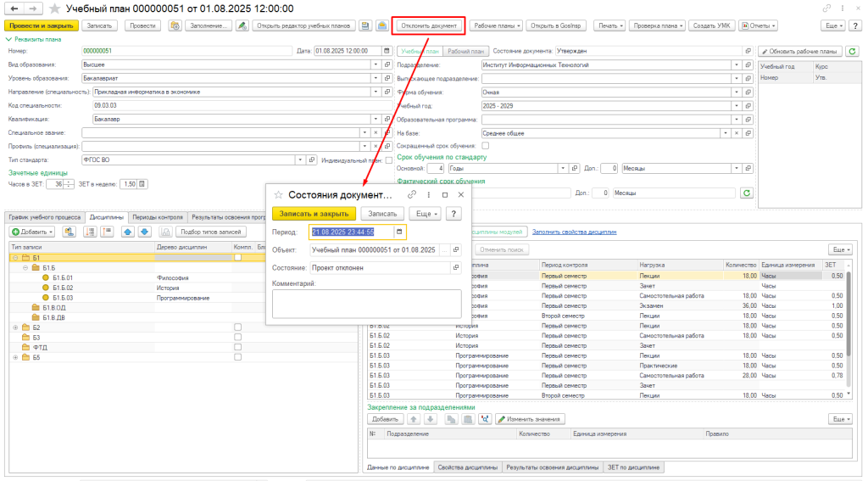Viewport: 868px width, 481px height.
Task: Open the Свойства дисциплины bottom tab
Action: point(468,467)
